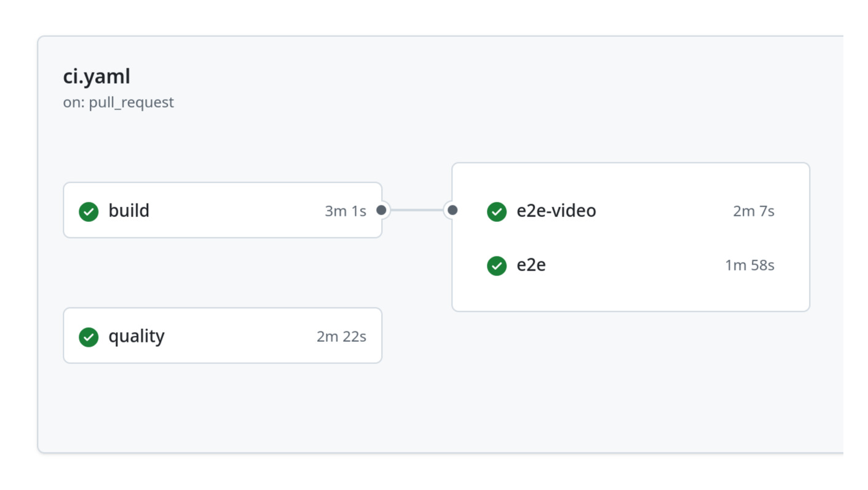Click the 2m 22s duration on quality
Viewport: 868px width, 490px height.
341,336
